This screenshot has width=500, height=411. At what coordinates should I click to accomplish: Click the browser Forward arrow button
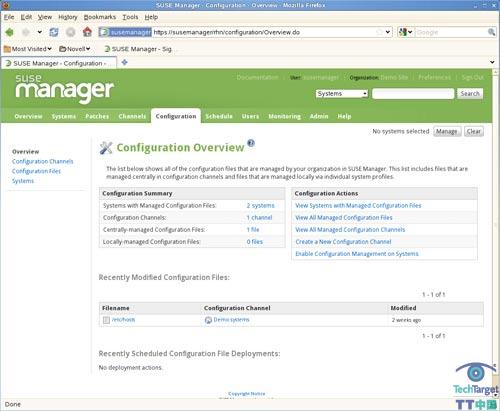point(26,32)
